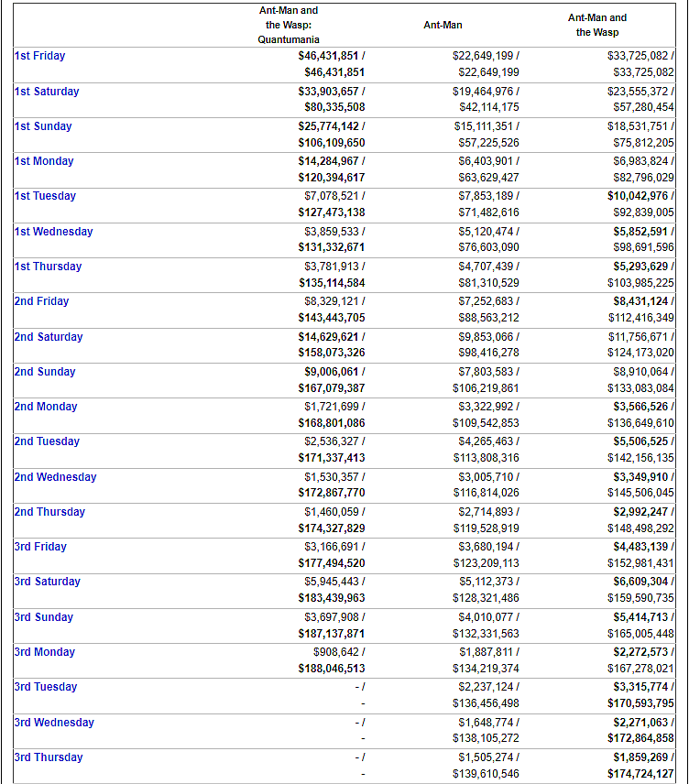Select the $174,724,127 total in last row
The width and height of the screenshot is (700, 784).
point(640,774)
